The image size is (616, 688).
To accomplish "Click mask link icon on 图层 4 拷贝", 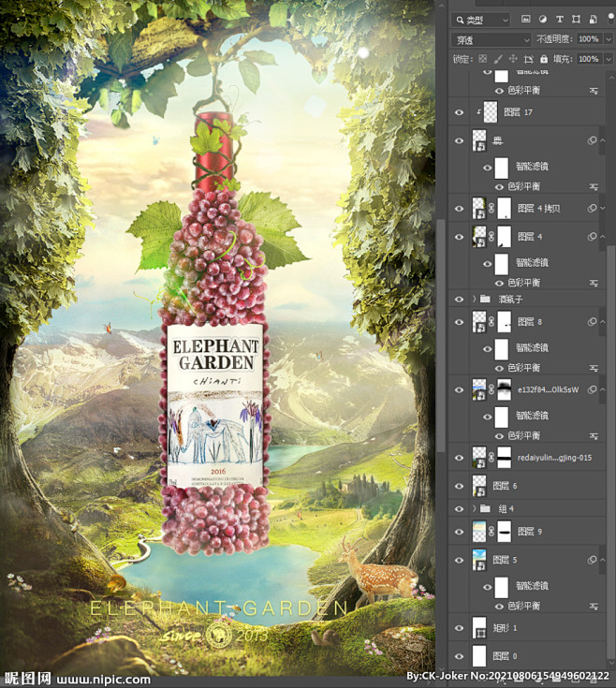I will coord(491,209).
